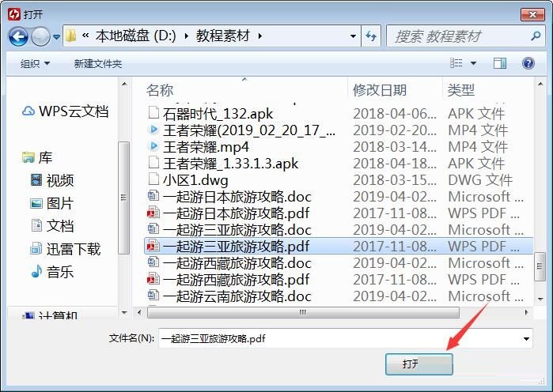The width and height of the screenshot is (553, 392).
Task: Click the 视频 film icon in sidebar
Action: [36, 180]
